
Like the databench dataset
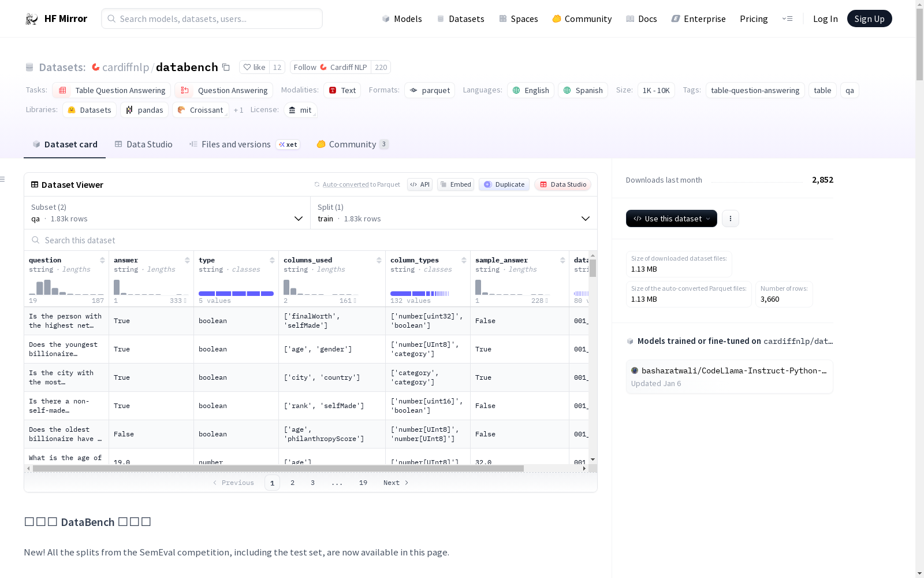pyautogui.click(x=254, y=68)
